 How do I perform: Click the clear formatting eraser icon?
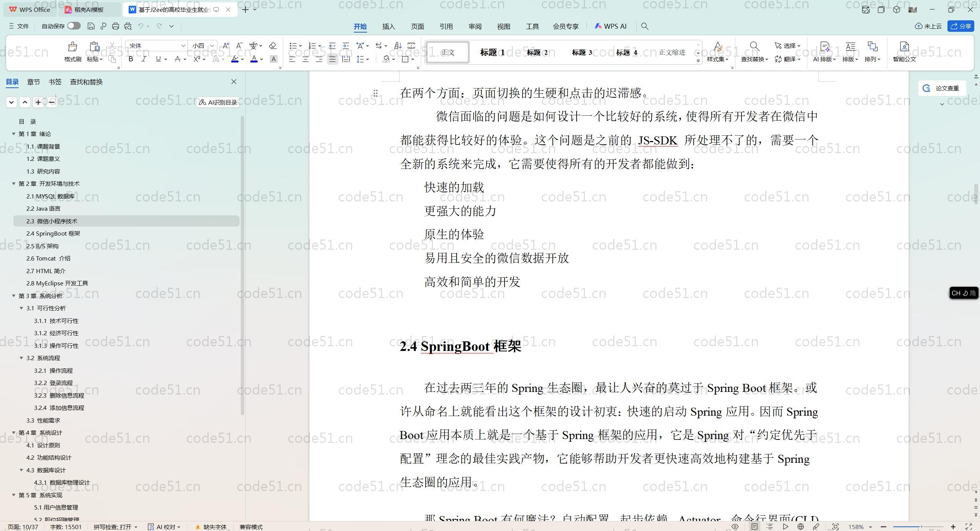point(273,46)
